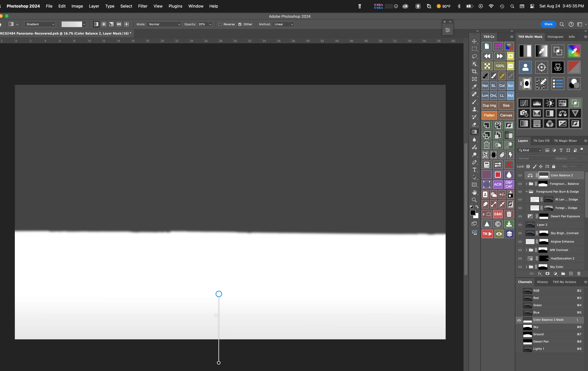Hide the Layer 2 layer

(x=520, y=225)
